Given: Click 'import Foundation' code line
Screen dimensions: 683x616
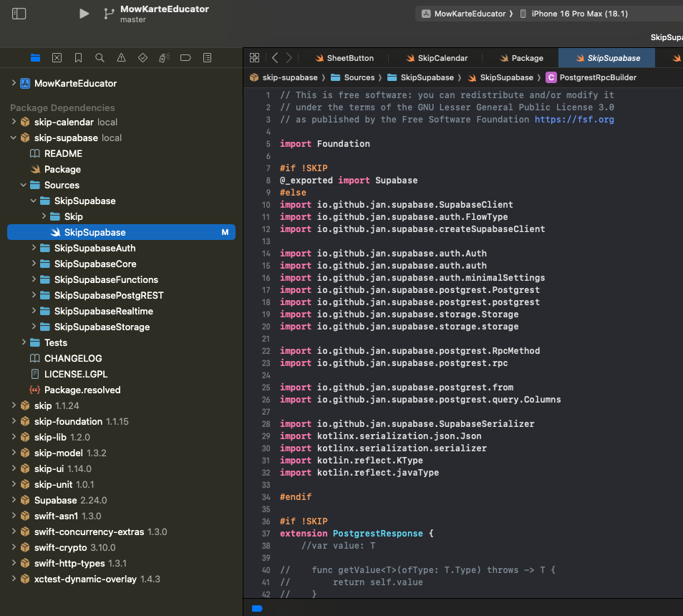Looking at the screenshot, I should 324,144.
